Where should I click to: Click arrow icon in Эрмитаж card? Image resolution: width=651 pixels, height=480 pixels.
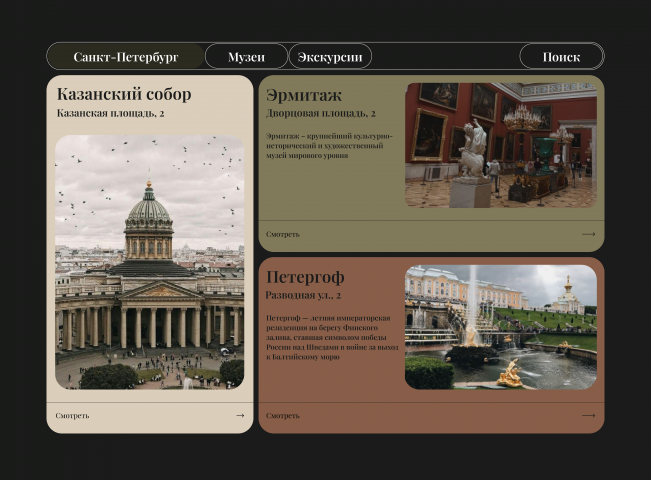coord(588,234)
